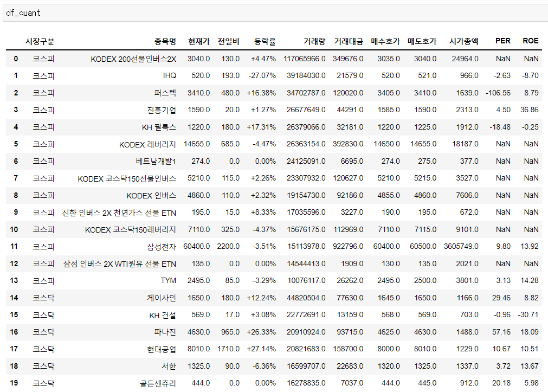Select the 퍼스텍 stock name cell
Image resolution: width=548 pixels, height=392 pixels.
click(x=165, y=93)
